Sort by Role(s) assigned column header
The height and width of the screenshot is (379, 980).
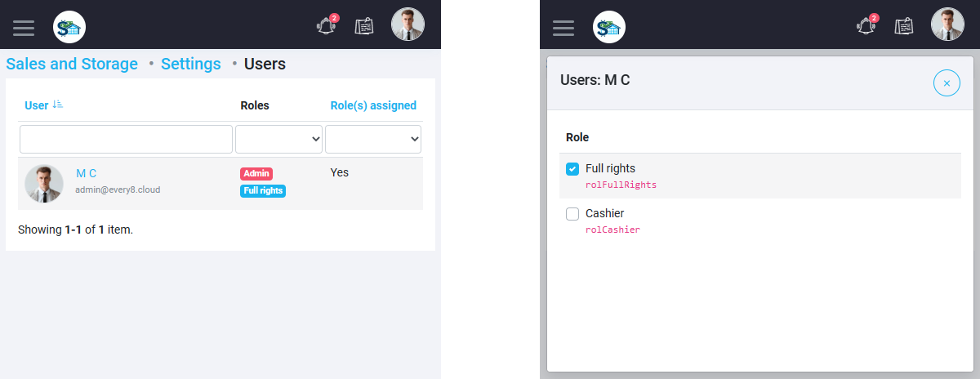click(x=373, y=105)
